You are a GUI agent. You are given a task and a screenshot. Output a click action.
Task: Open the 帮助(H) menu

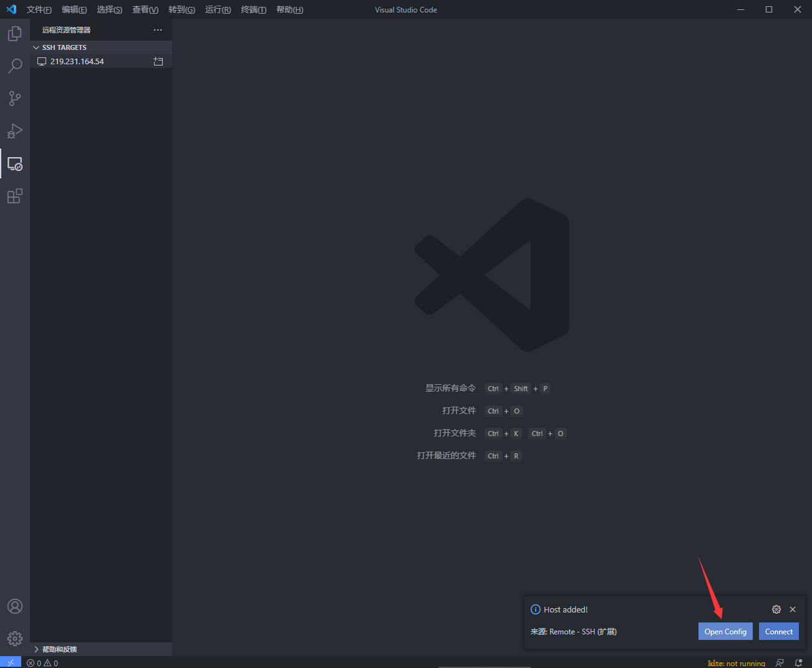(x=290, y=9)
